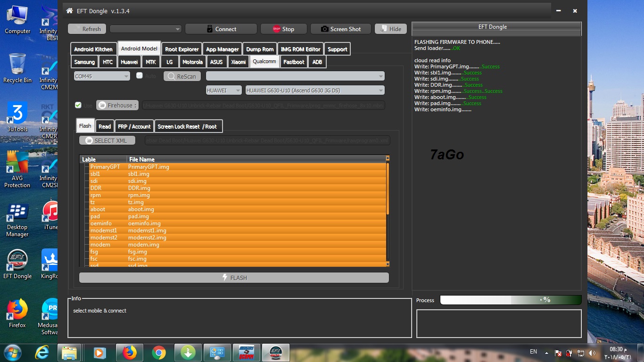
Task: Click the partition list vertical scrollbar
Action: click(x=388, y=211)
